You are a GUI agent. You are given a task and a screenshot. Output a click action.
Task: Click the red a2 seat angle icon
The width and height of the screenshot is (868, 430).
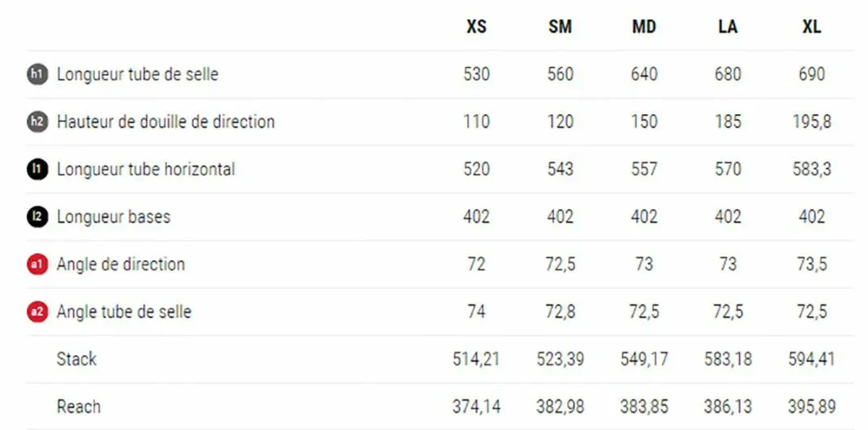click(37, 312)
